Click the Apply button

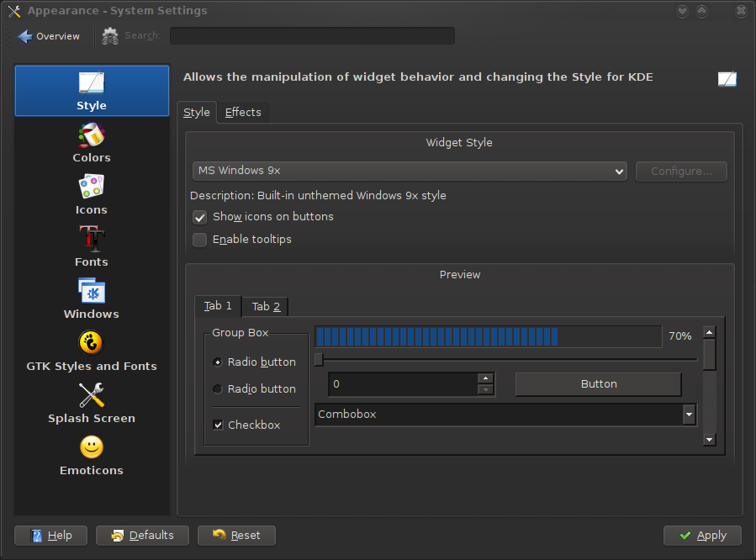pos(702,536)
